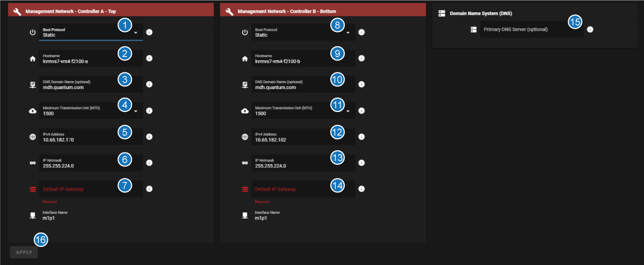
Task: Focus Controller A Default IP Gateway field
Action: pos(80,189)
